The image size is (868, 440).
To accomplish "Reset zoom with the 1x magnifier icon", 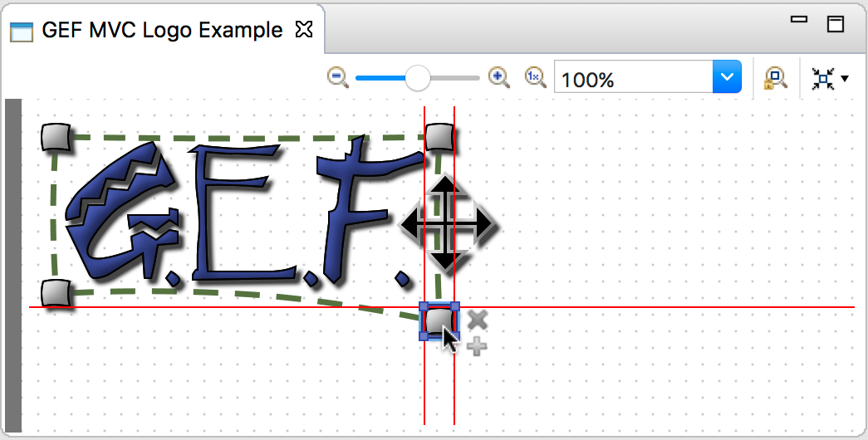I will tap(535, 77).
